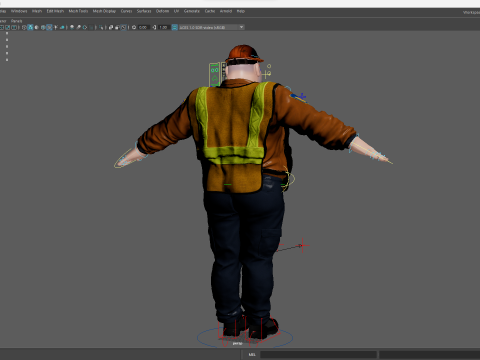The width and height of the screenshot is (480, 360).
Task: Open the Mesh Tools menu
Action: pos(78,11)
